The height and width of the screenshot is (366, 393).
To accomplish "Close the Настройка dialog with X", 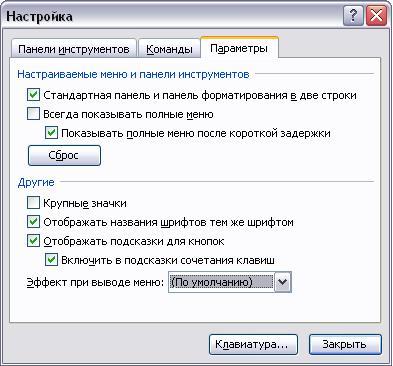I will 377,16.
